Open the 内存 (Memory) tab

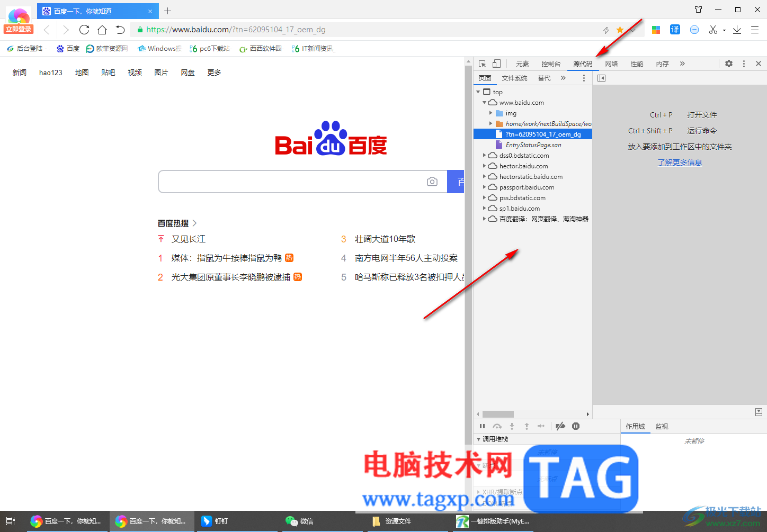click(x=662, y=64)
